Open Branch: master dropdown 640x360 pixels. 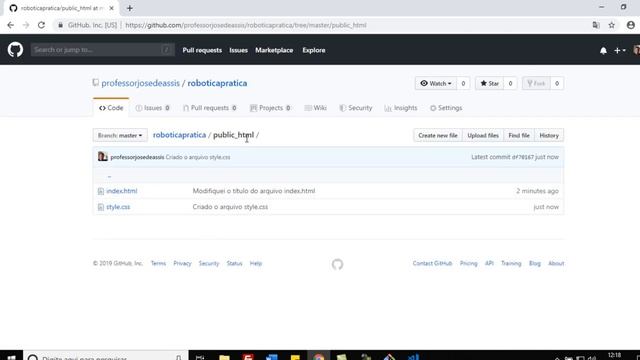[x=120, y=135]
